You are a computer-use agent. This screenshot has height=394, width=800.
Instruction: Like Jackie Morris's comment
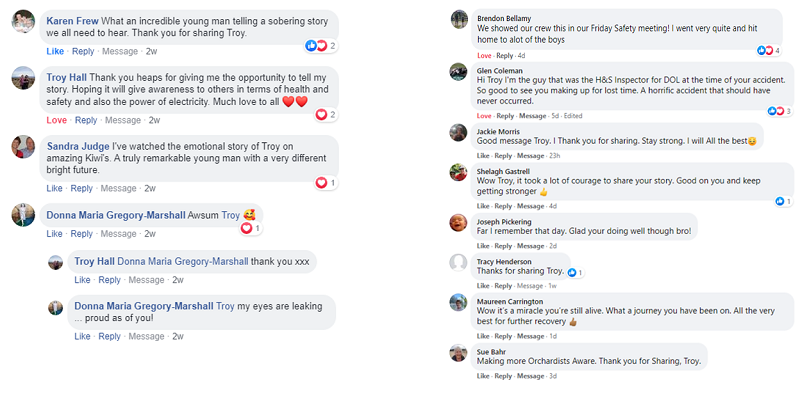coord(483,156)
